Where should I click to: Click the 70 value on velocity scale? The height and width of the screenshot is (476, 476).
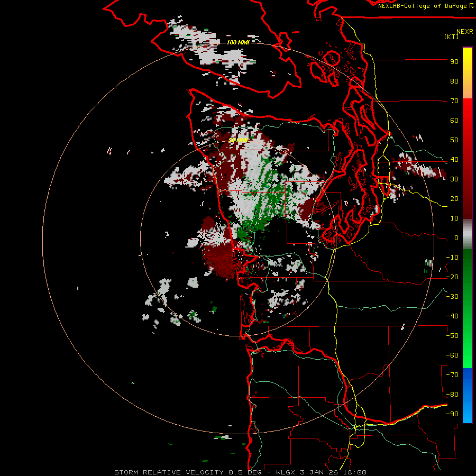pos(454,101)
